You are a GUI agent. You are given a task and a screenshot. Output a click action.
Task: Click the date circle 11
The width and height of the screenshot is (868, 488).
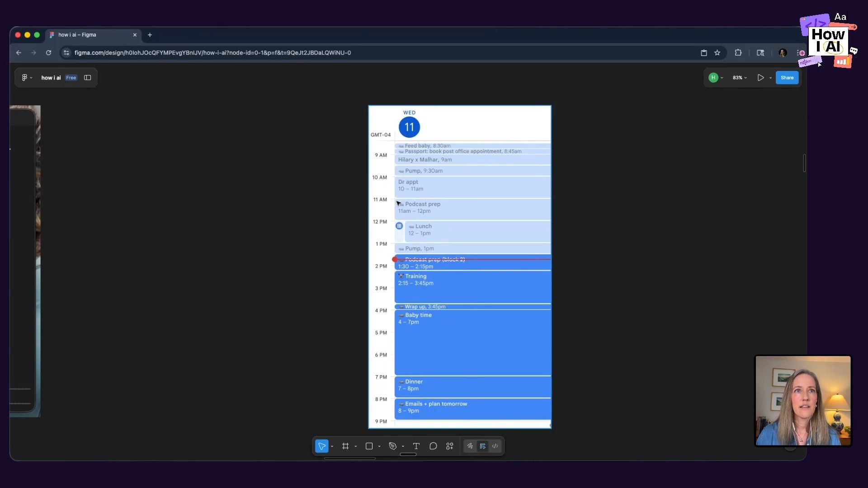pos(409,127)
